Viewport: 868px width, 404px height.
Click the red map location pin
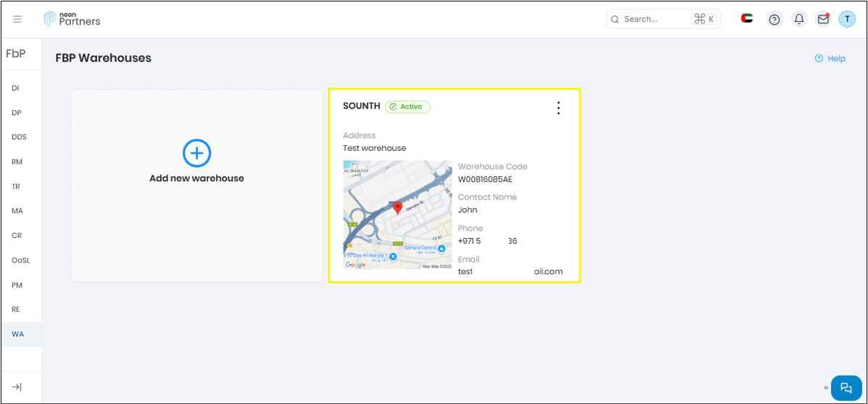pos(397,208)
